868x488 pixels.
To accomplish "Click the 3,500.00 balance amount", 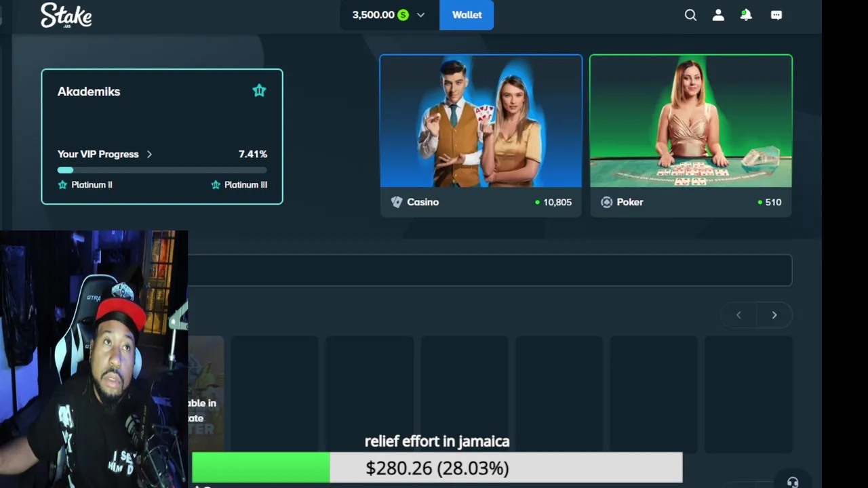I will click(373, 15).
